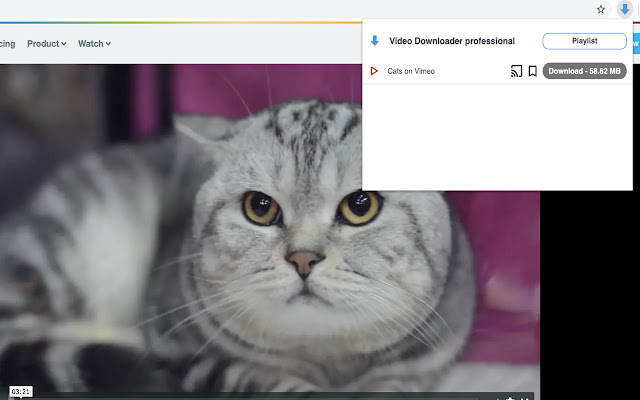Screen dimensions: 640x400
Task: Click the cast icon for Cats on Vimeo
Action: [516, 71]
